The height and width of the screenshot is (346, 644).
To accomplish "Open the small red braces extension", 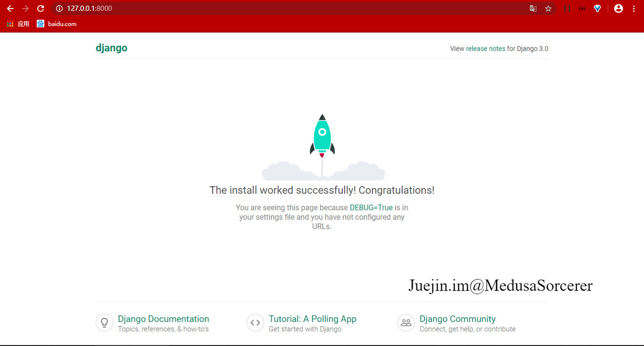I will point(582,9).
